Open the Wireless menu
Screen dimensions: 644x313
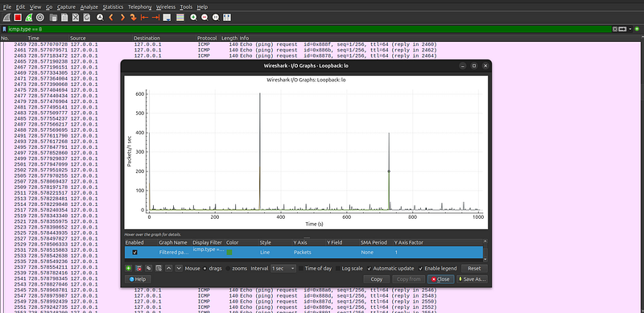point(166,7)
